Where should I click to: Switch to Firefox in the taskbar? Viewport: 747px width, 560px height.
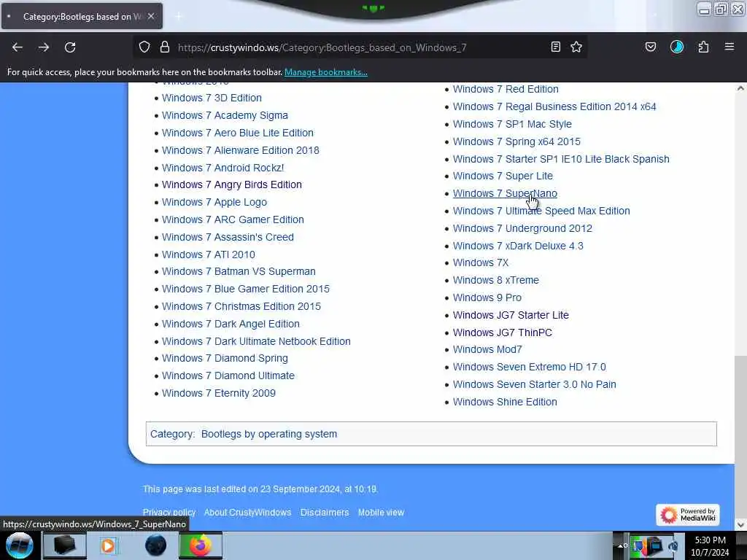pyautogui.click(x=201, y=545)
